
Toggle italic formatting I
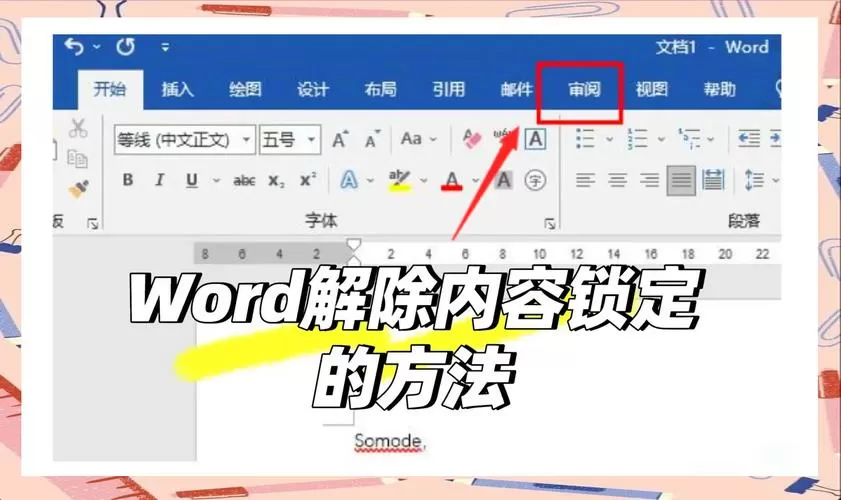(x=159, y=180)
